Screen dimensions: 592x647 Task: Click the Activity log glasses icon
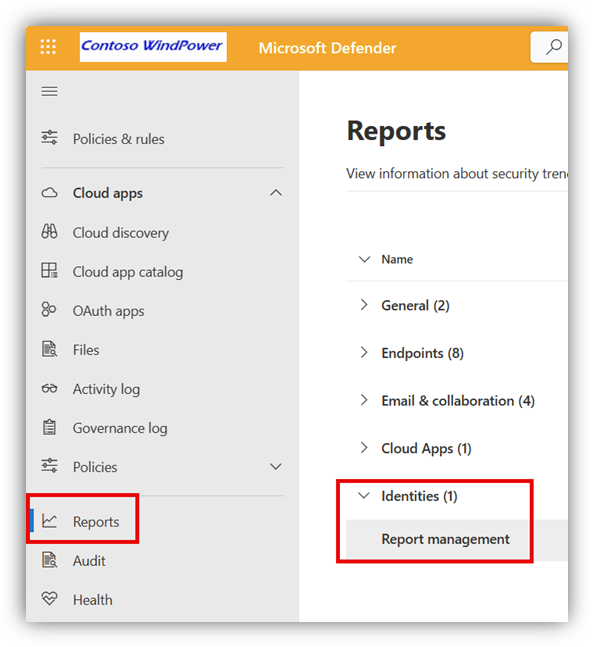click(50, 388)
